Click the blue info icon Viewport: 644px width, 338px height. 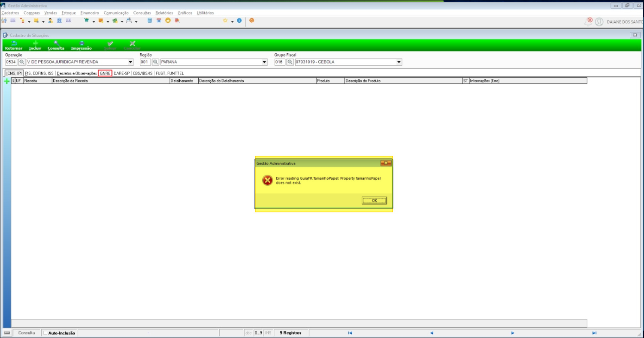239,21
